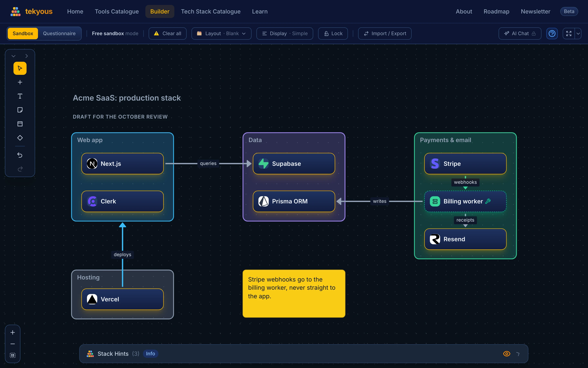This screenshot has width=588, height=368.
Task: Zoom out of the canvas
Action: 13,344
